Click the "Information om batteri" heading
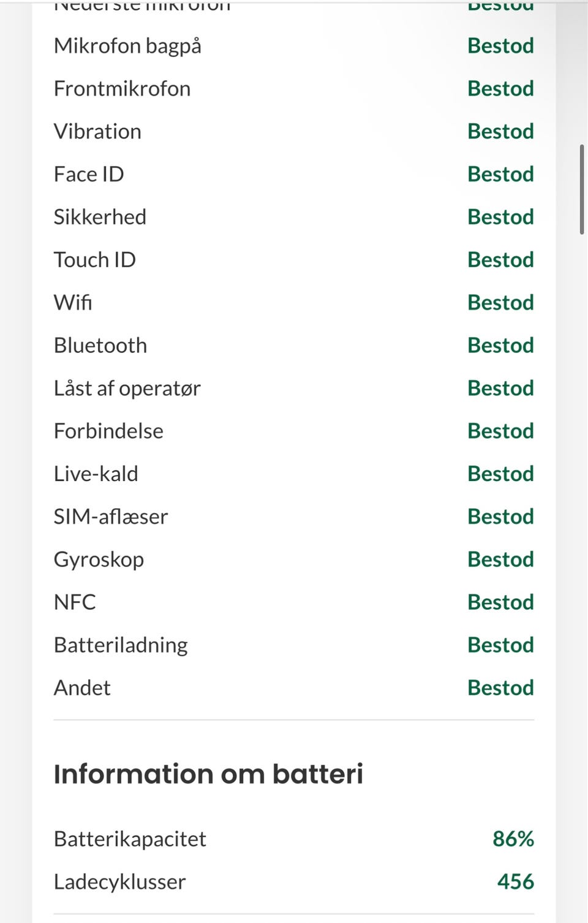The height and width of the screenshot is (923, 588). 208,774
